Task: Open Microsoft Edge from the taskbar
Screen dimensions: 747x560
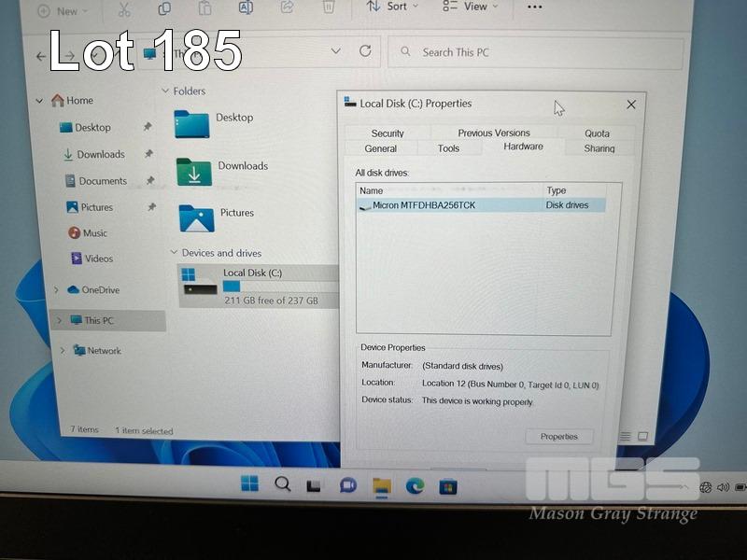Action: [x=416, y=485]
